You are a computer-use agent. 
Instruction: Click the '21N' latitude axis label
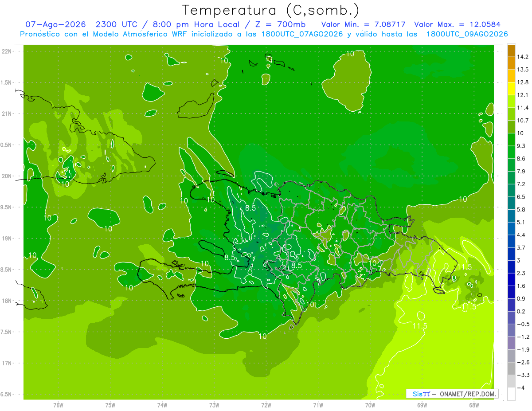coord(8,114)
